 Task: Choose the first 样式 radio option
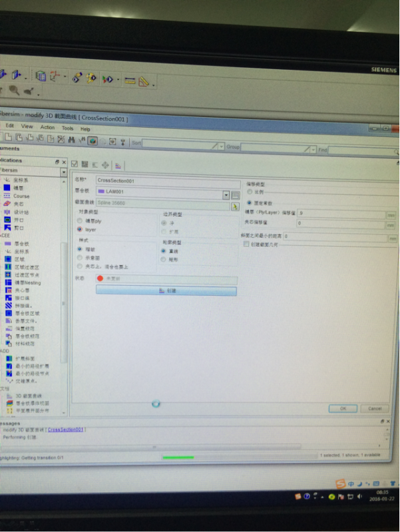click(x=80, y=249)
